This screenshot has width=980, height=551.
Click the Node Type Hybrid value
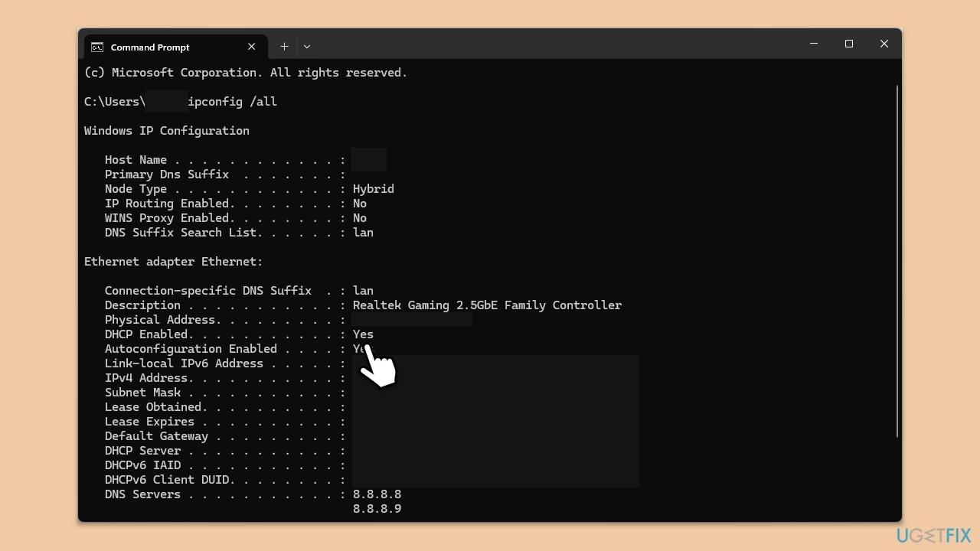pyautogui.click(x=374, y=189)
